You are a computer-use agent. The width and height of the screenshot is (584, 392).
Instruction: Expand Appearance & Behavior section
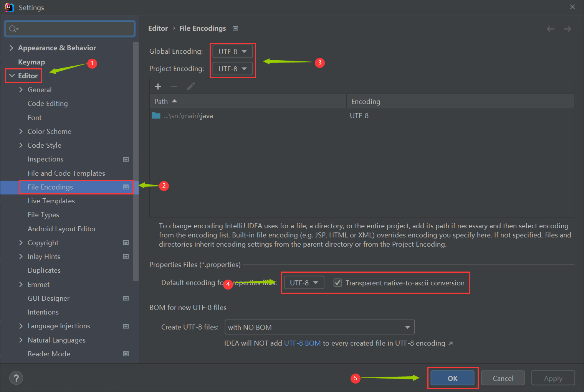12,48
